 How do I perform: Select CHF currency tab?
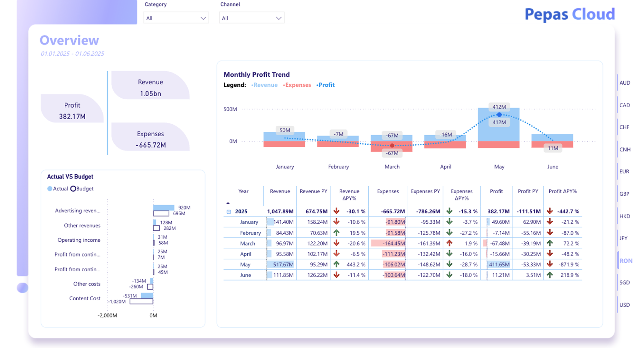624,127
